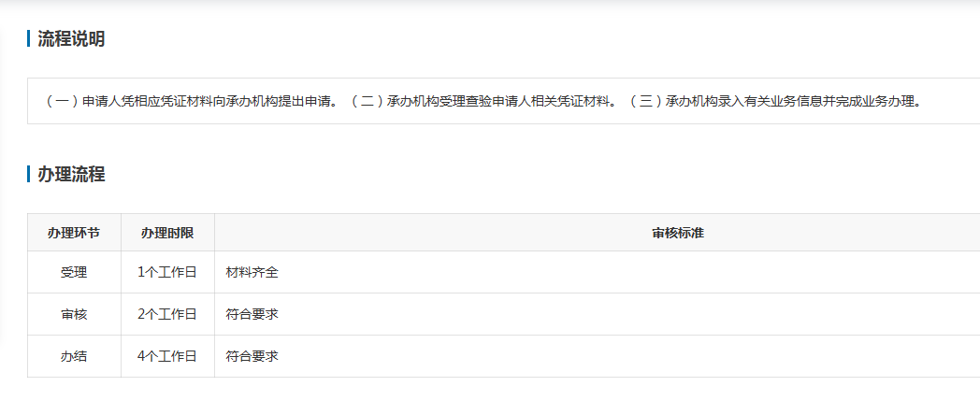The height and width of the screenshot is (415, 980).
Task: Click the 4个工作日 time limit cell
Action: pos(167,356)
